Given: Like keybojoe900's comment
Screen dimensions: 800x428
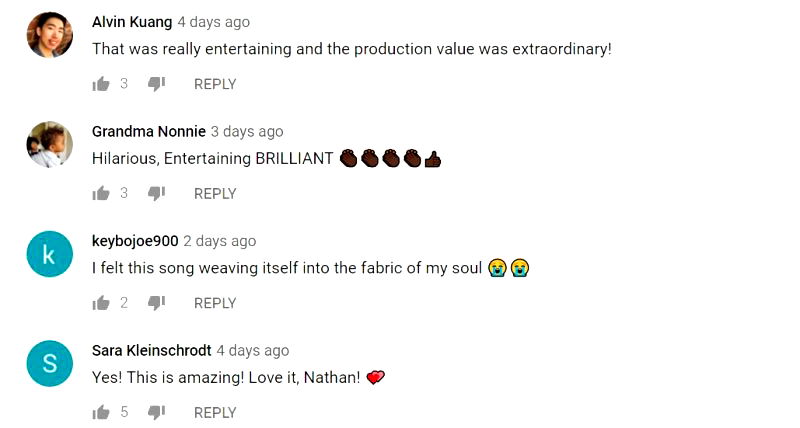Looking at the screenshot, I should coord(100,303).
